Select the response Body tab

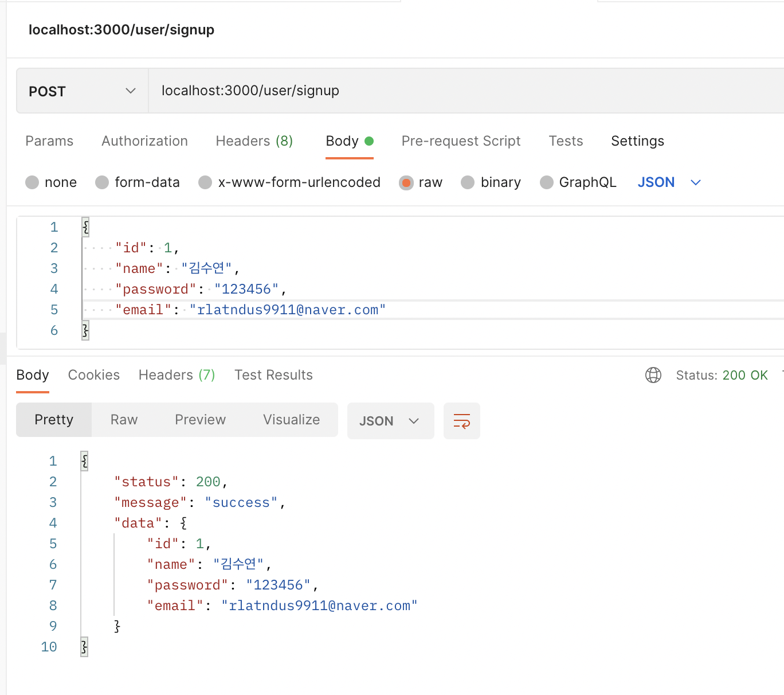point(33,375)
